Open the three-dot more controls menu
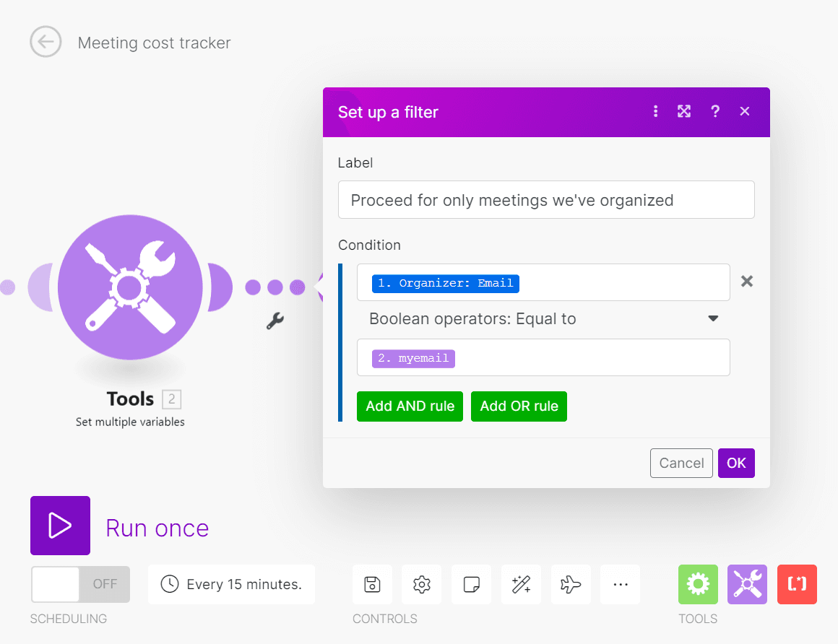 pyautogui.click(x=620, y=584)
